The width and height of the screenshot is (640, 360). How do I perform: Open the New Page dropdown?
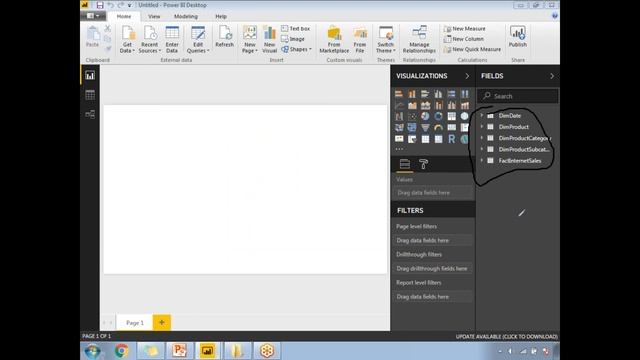click(x=250, y=39)
